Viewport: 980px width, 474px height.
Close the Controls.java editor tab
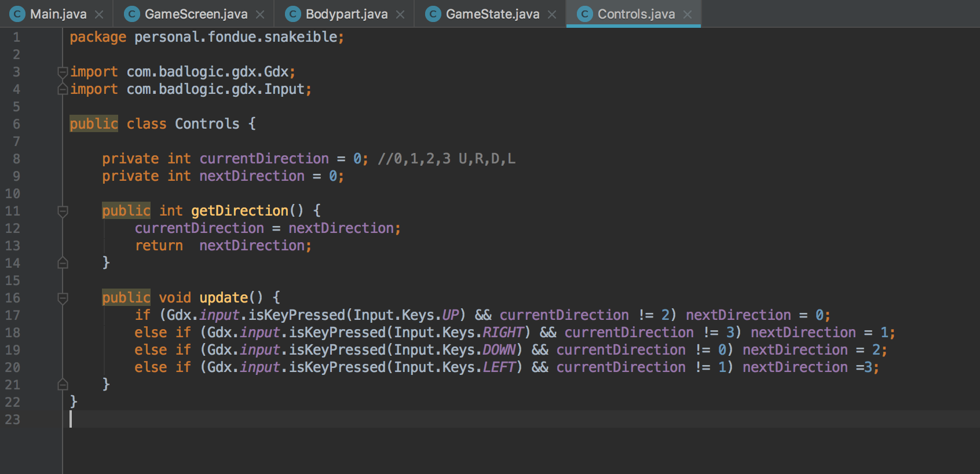(x=688, y=14)
